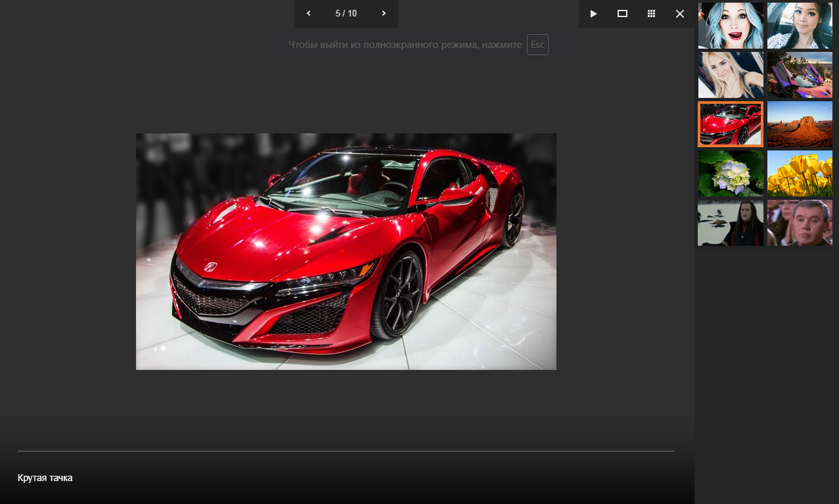Click the main red sports car photo
This screenshot has height=504, width=839.
click(346, 252)
